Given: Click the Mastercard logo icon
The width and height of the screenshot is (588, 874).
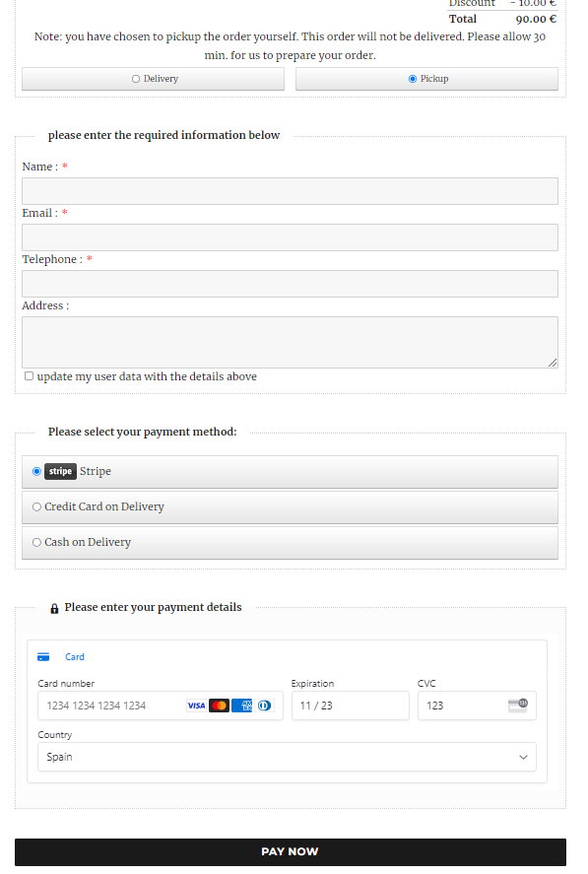Looking at the screenshot, I should [219, 706].
